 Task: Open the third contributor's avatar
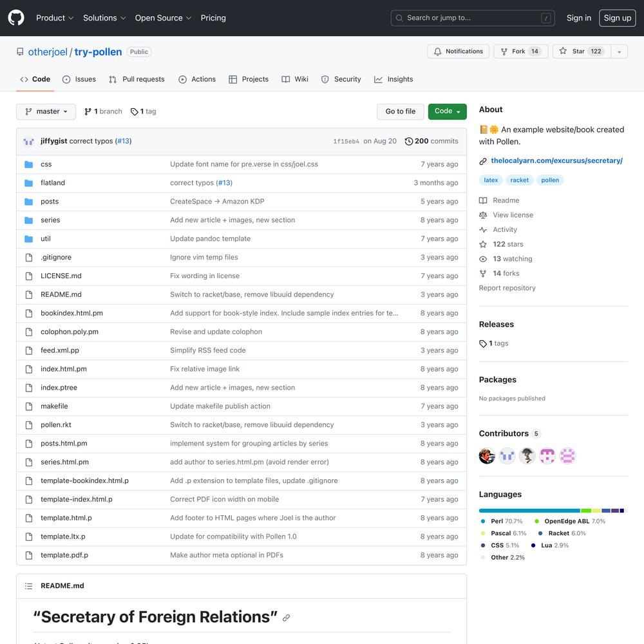527,456
